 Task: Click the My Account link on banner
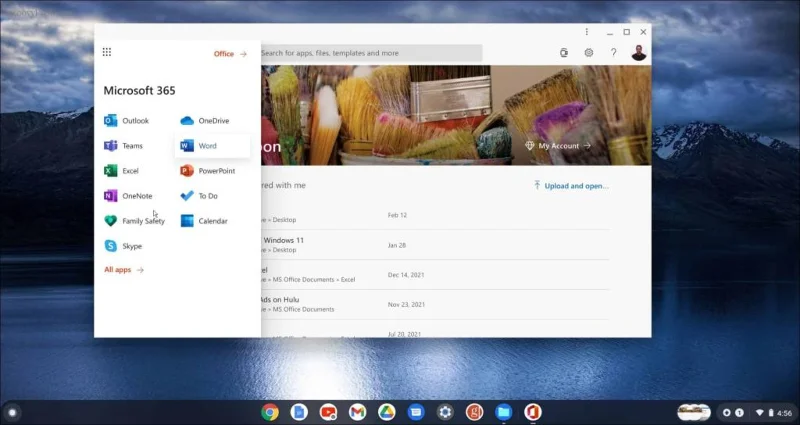[558, 146]
